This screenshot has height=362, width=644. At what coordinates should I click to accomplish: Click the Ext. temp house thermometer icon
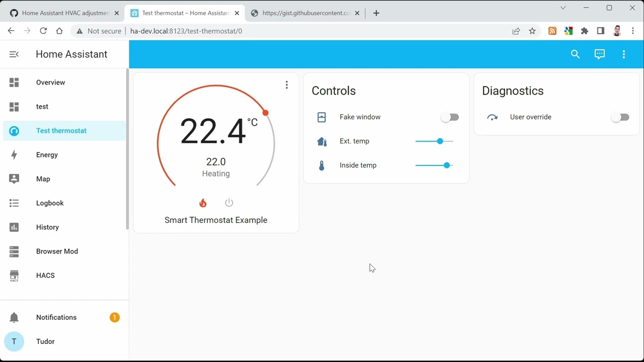pyautogui.click(x=321, y=141)
